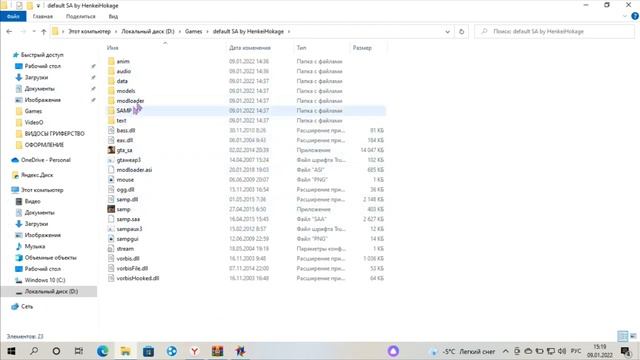This screenshot has width=640, height=360.
Task: Switch to the Вид ribbon tab
Action: click(x=113, y=16)
